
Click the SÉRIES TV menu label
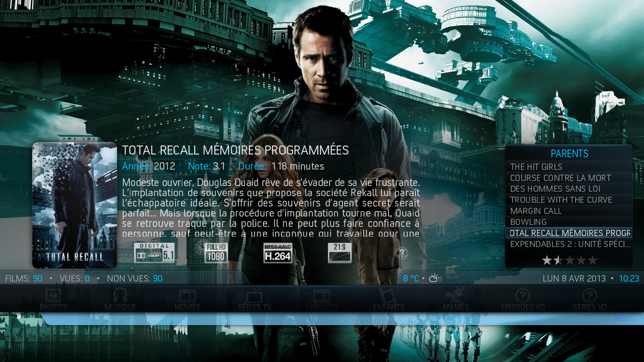(255, 307)
